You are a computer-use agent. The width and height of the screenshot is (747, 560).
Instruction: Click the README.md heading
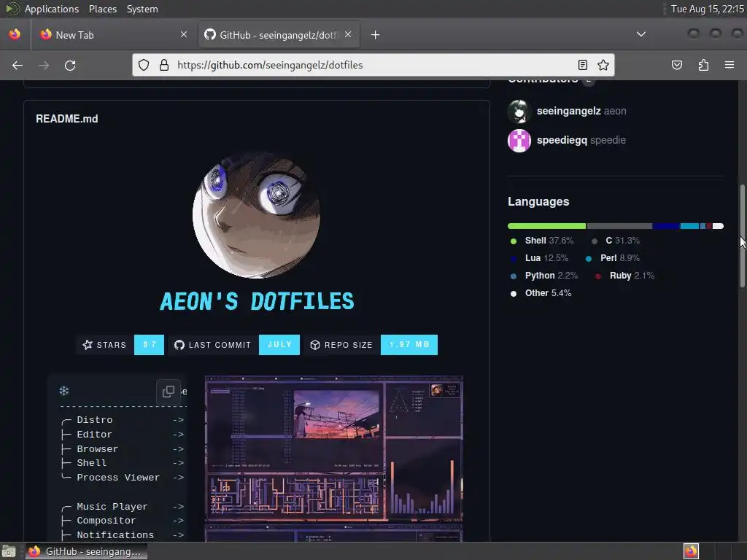66,119
